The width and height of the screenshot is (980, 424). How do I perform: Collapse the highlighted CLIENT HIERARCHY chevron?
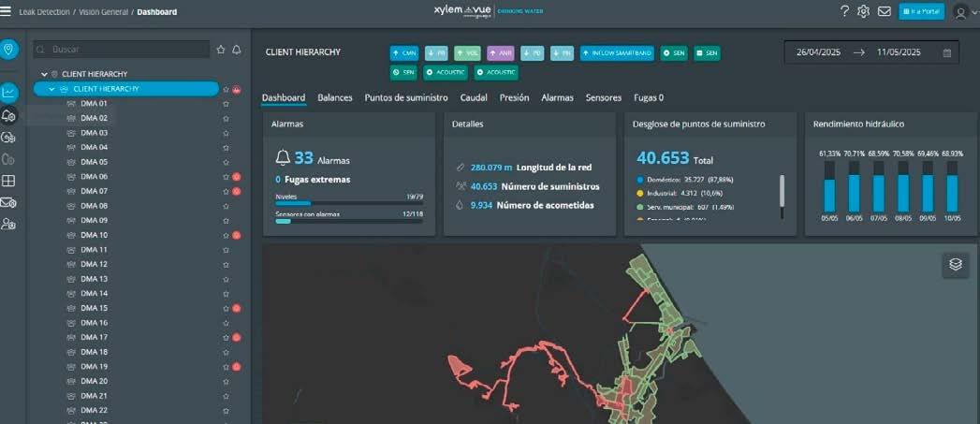tap(51, 89)
